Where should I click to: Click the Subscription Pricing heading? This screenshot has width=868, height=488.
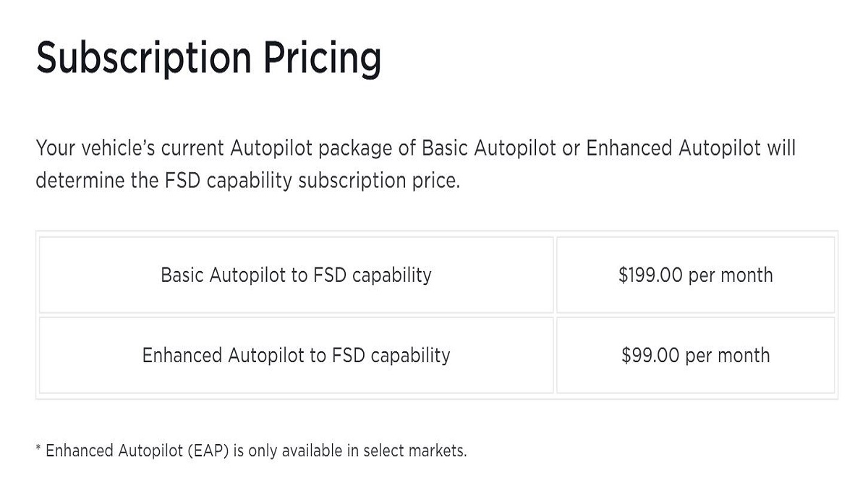208,58
